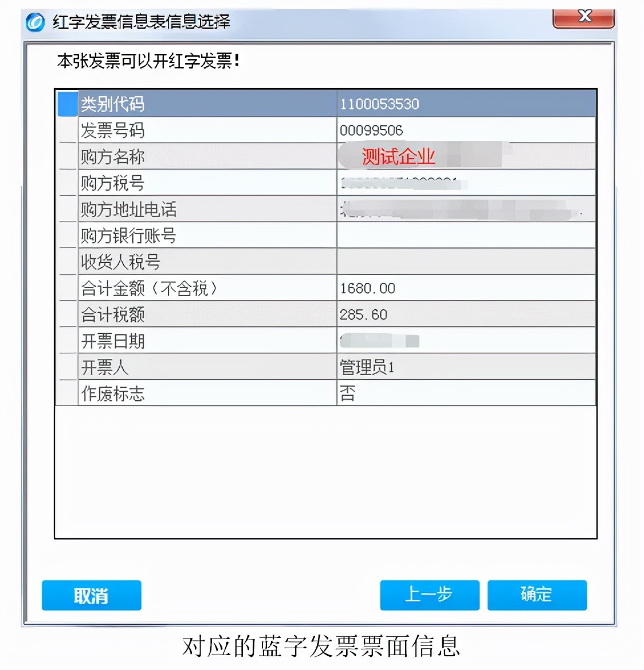Click the 发票号码 row selector box
The width and height of the screenshot is (644, 670).
click(x=66, y=129)
